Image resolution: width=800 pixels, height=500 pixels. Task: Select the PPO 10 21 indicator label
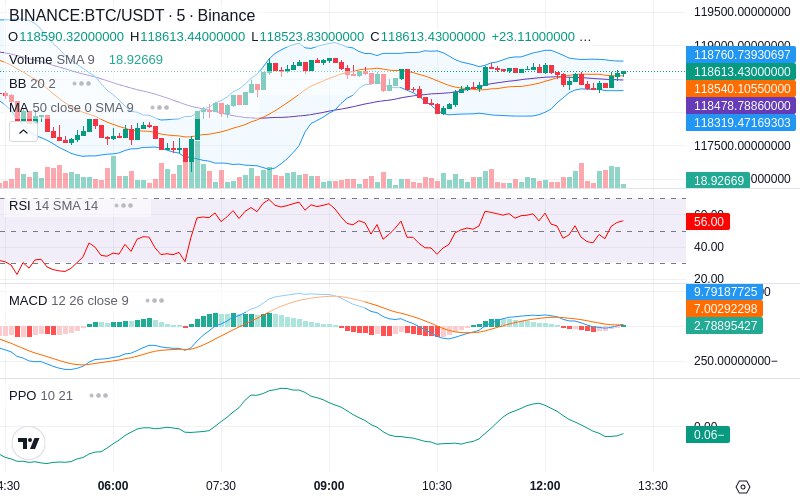tap(40, 395)
